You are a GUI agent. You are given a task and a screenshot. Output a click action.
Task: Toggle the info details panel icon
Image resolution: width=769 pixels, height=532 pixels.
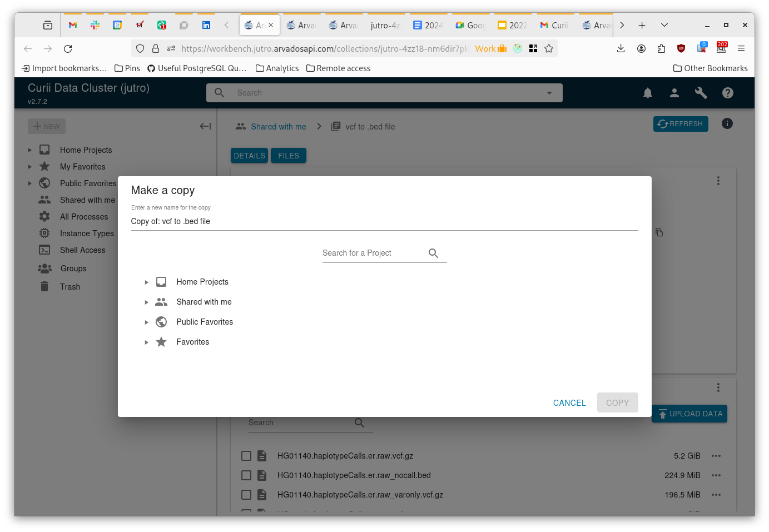[727, 123]
